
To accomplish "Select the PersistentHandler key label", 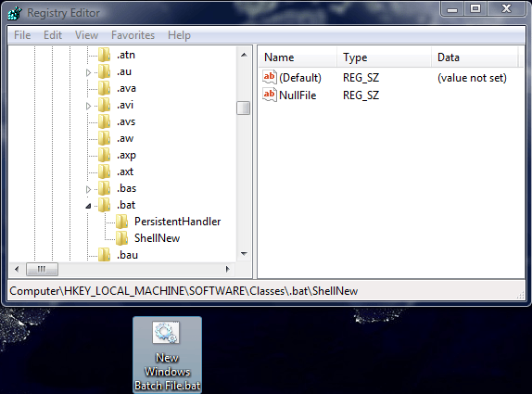I will pyautogui.click(x=177, y=222).
